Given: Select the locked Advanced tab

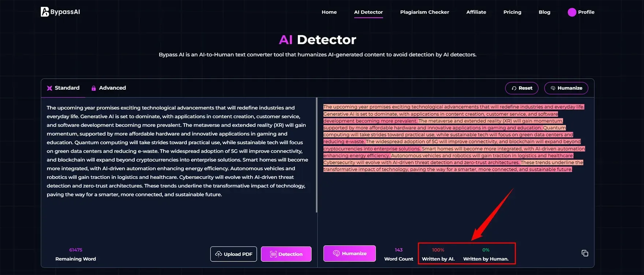Looking at the screenshot, I should coord(109,88).
